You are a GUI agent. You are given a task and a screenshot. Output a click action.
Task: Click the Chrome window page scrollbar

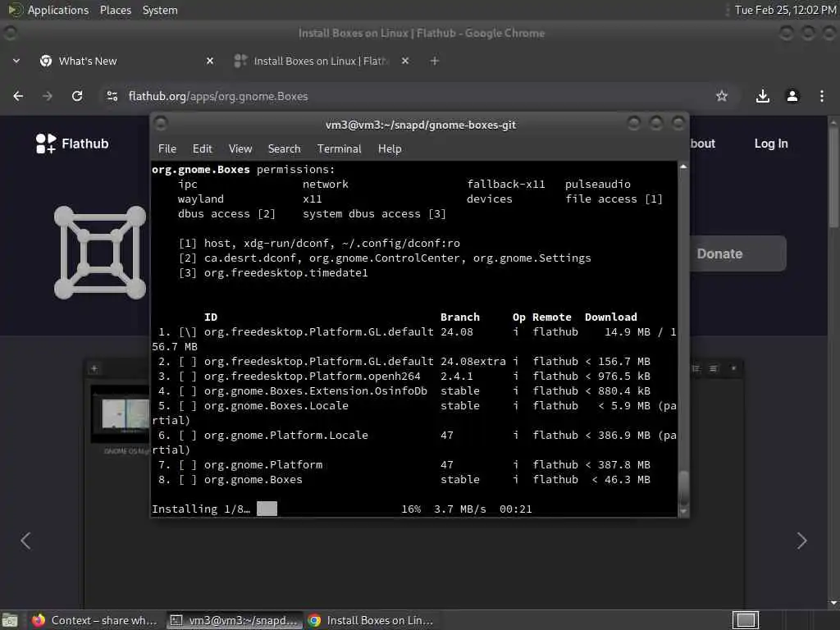click(833, 177)
